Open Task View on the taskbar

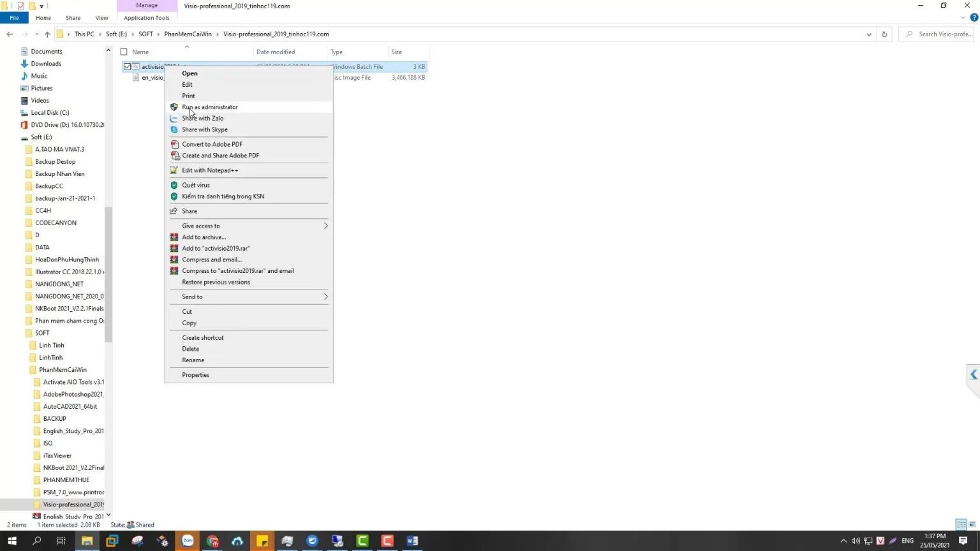tap(61, 541)
